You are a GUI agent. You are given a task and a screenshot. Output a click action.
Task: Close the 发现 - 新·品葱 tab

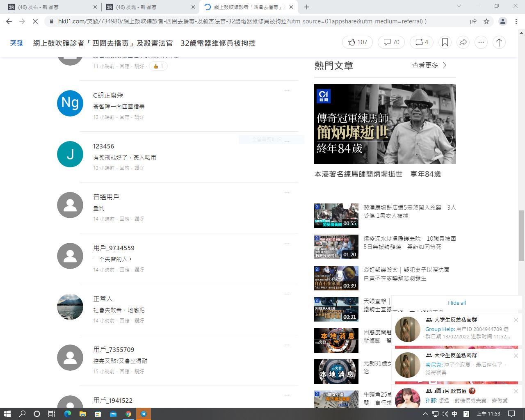coord(193,7)
